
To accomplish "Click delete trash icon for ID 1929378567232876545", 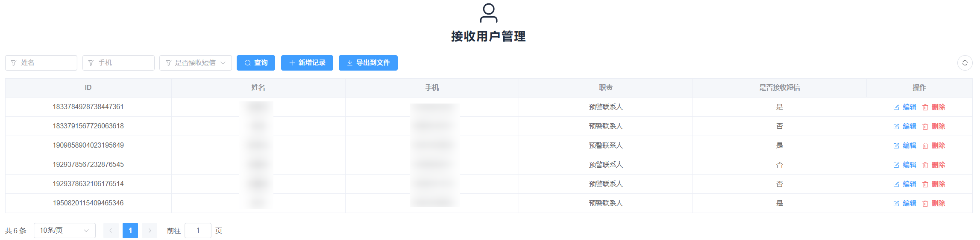I will tap(925, 165).
